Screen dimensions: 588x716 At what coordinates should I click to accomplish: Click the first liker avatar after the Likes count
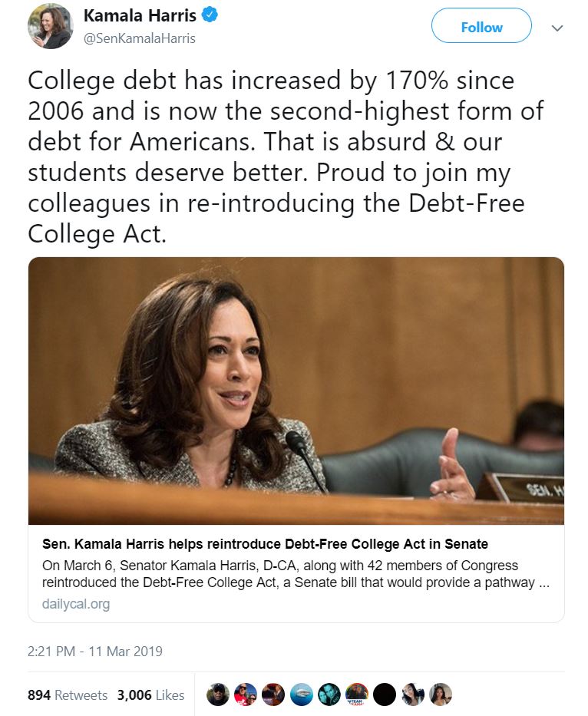pos(219,695)
